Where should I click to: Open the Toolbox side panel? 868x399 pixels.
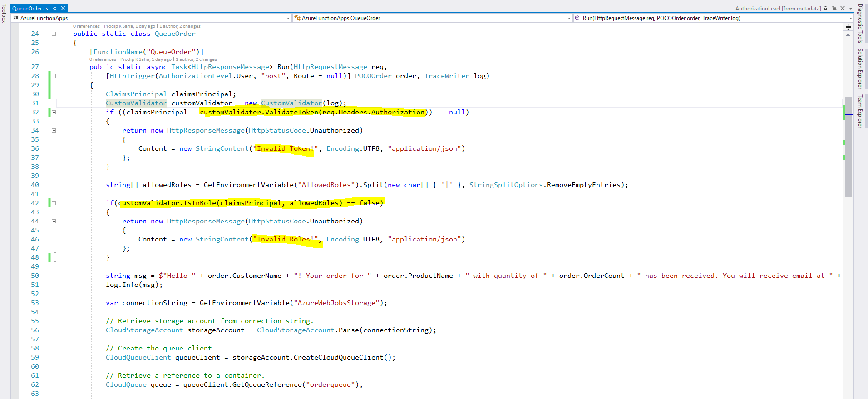(x=4, y=14)
